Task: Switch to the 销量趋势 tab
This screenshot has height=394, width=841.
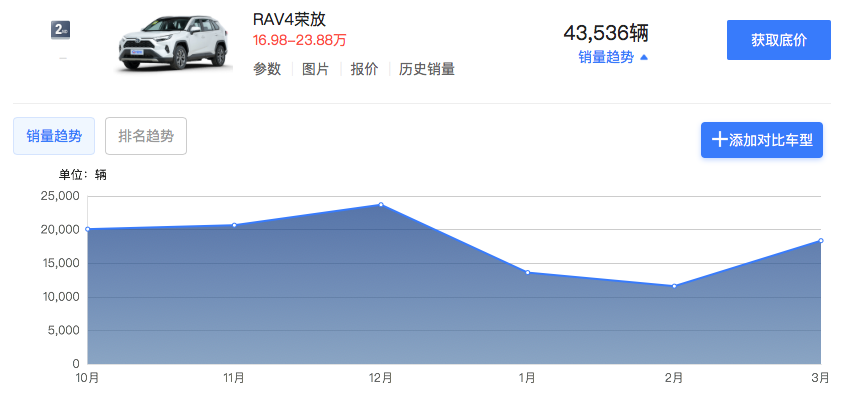Action: pos(54,136)
